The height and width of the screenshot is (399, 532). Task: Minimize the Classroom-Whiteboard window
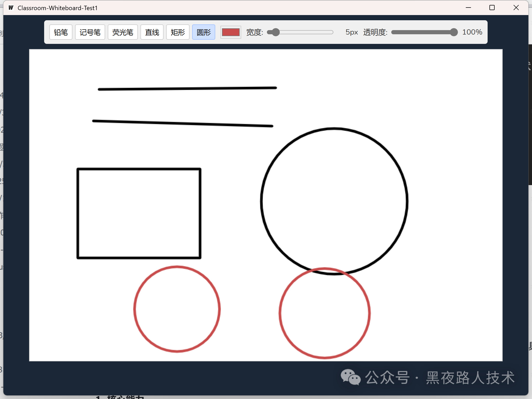pos(468,8)
